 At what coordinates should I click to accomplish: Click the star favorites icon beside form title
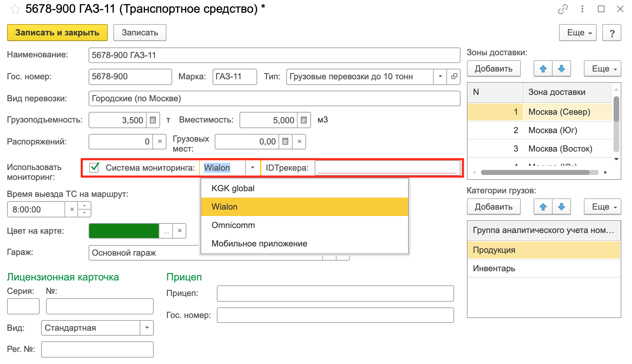(x=15, y=9)
